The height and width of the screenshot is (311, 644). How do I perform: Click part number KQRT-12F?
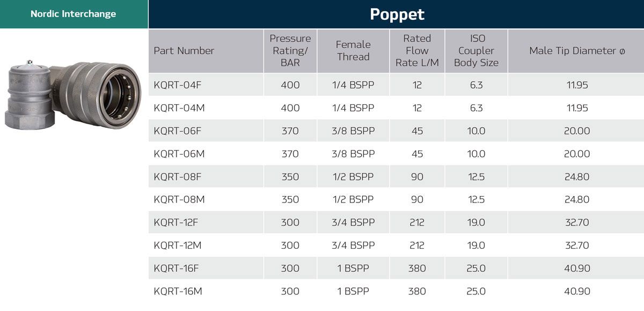tap(176, 222)
